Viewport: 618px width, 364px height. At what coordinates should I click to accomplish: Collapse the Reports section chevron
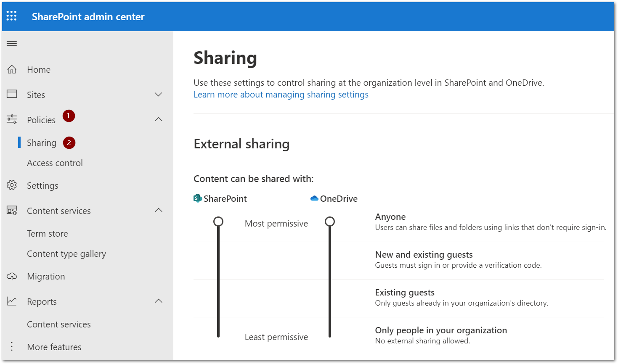[159, 301]
